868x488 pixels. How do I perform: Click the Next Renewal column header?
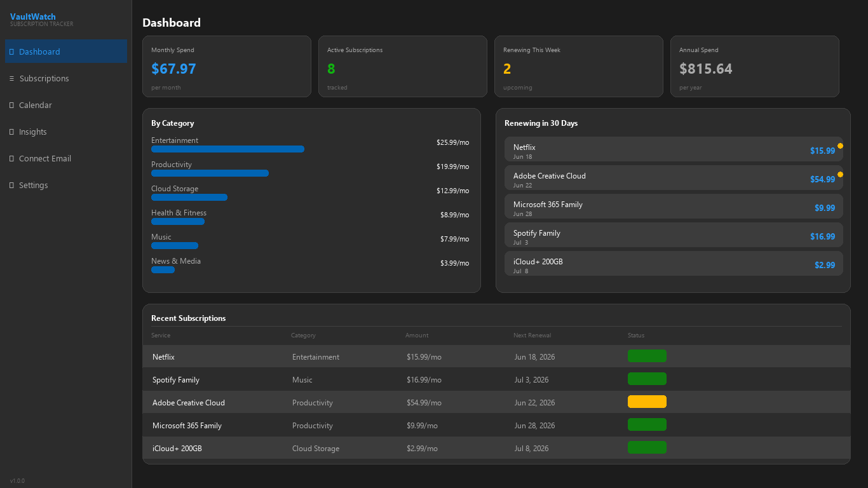tap(532, 335)
